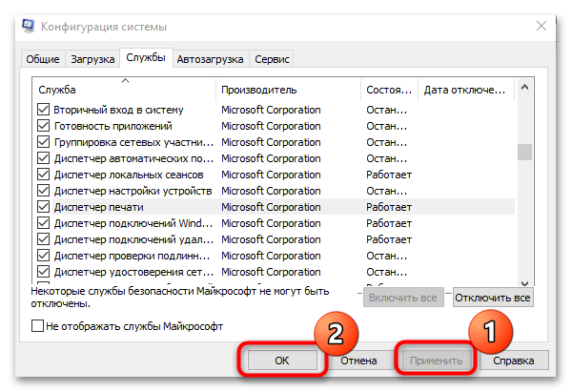Disable Диспетчер локальных сеансов service
The width and height of the screenshot is (572, 392).
(44, 175)
